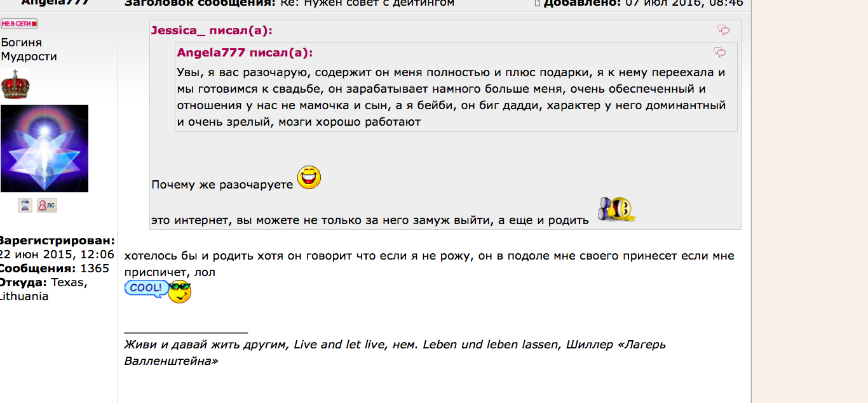Viewport: 868px width, 403px height.
Task: Click the 'Откуда: Texas, Lithuania' location text
Action: (x=43, y=289)
